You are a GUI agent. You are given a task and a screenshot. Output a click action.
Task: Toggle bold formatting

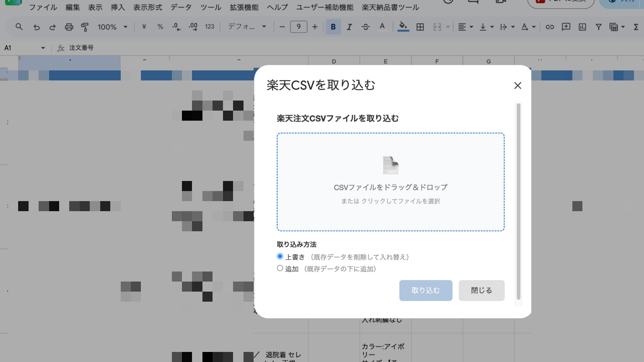click(x=333, y=27)
